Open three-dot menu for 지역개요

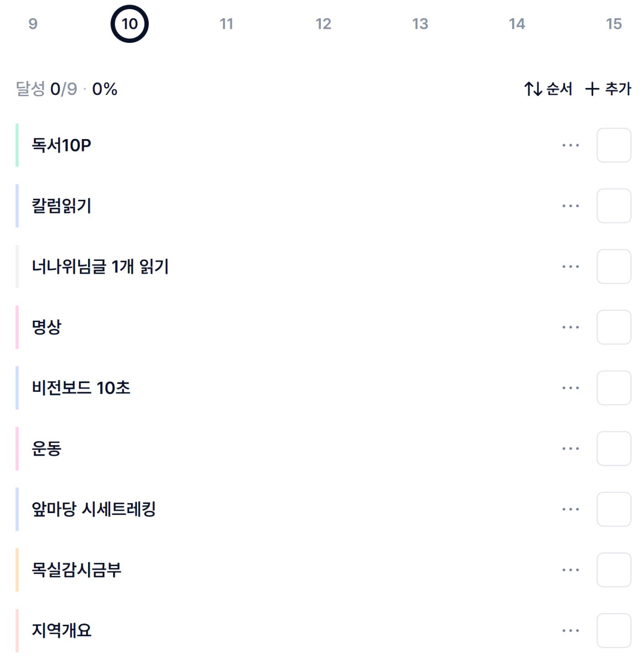coord(571,631)
